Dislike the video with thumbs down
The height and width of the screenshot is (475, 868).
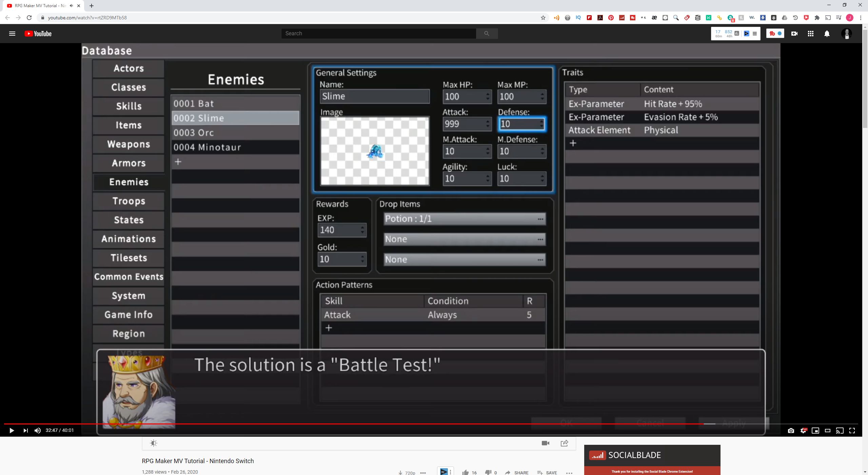[488, 472]
